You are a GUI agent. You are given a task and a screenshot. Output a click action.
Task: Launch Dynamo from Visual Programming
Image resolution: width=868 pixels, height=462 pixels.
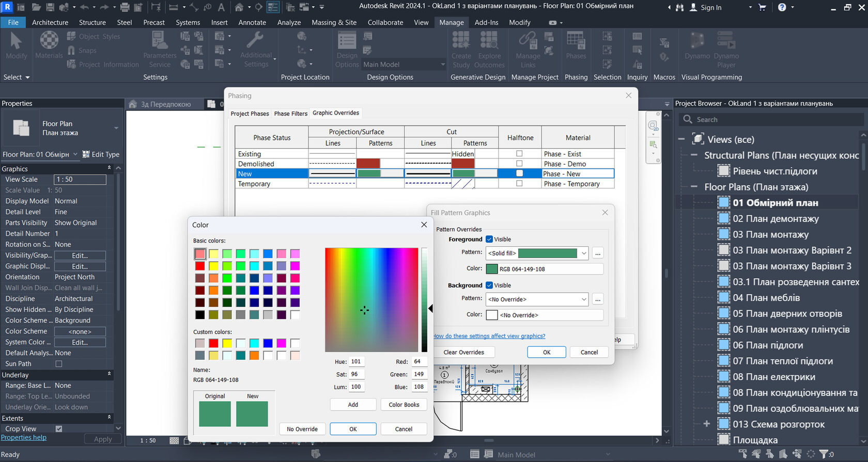[698, 45]
